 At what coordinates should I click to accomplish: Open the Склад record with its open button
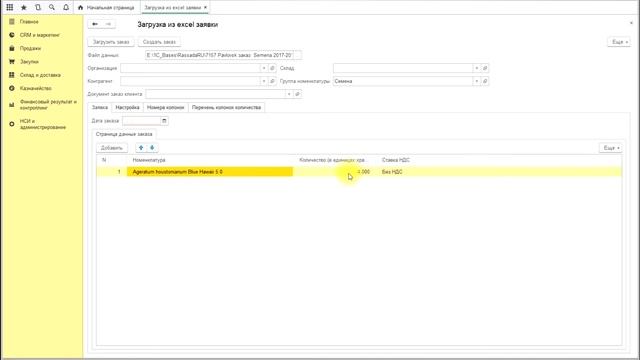tap(485, 68)
